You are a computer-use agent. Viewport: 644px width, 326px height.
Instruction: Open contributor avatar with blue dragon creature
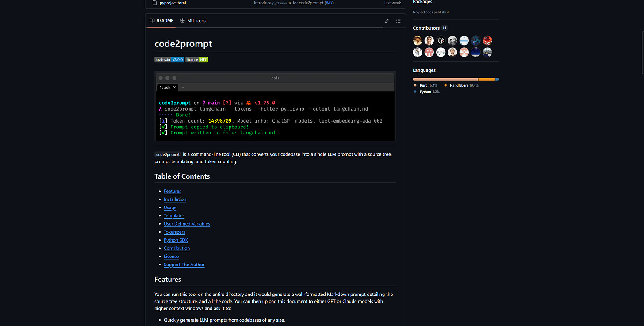[475, 41]
